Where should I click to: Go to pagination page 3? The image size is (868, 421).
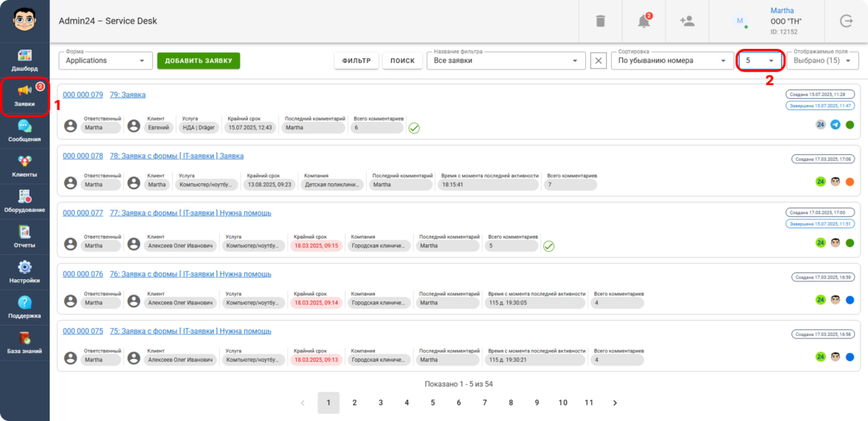tap(381, 403)
